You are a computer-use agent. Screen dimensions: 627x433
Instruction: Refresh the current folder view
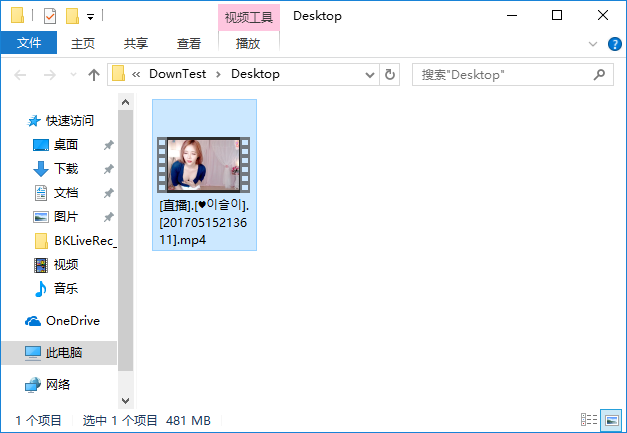390,74
